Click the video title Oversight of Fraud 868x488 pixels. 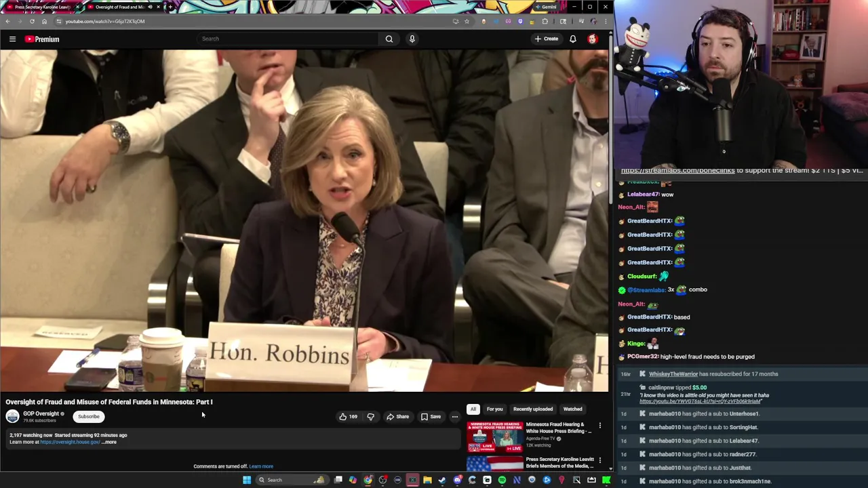(x=109, y=402)
